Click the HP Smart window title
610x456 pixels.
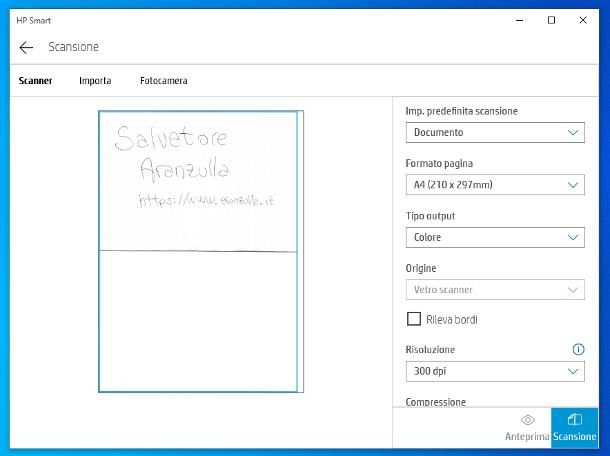[x=33, y=21]
